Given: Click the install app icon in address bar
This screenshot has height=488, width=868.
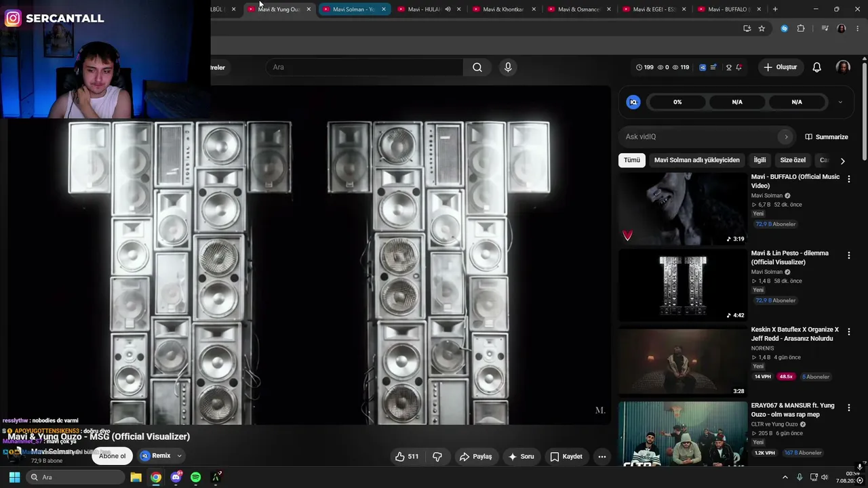Looking at the screenshot, I should click(x=747, y=28).
